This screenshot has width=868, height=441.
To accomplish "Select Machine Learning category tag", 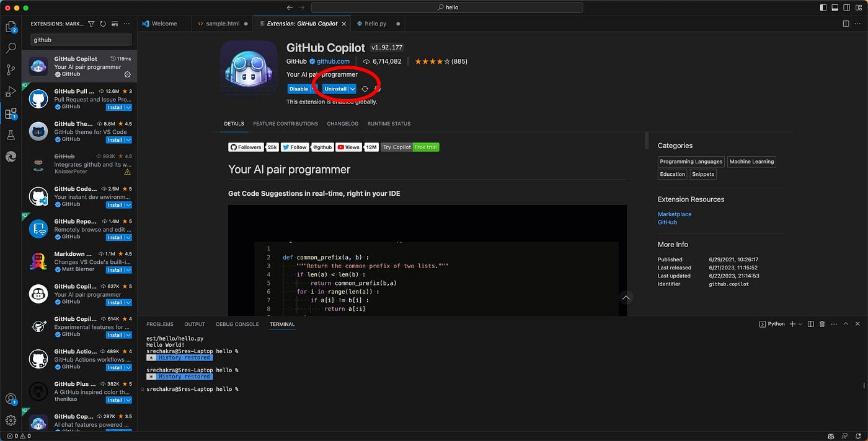I will point(751,162).
